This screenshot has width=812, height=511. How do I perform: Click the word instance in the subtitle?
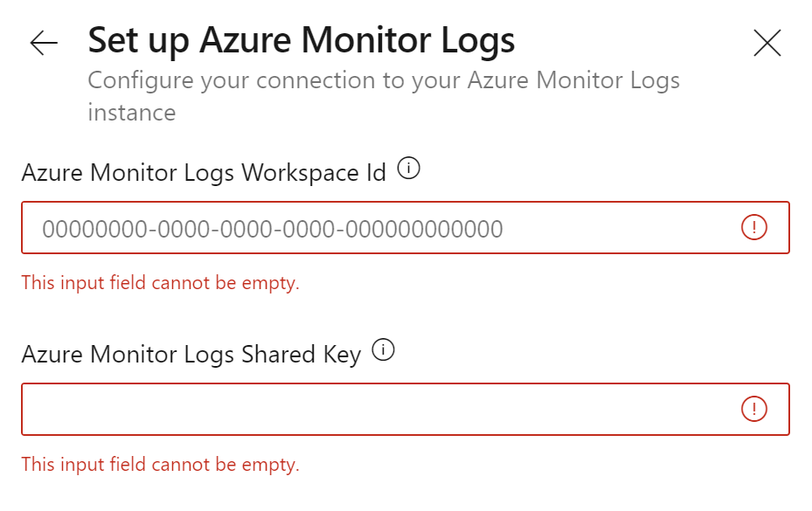[131, 113]
